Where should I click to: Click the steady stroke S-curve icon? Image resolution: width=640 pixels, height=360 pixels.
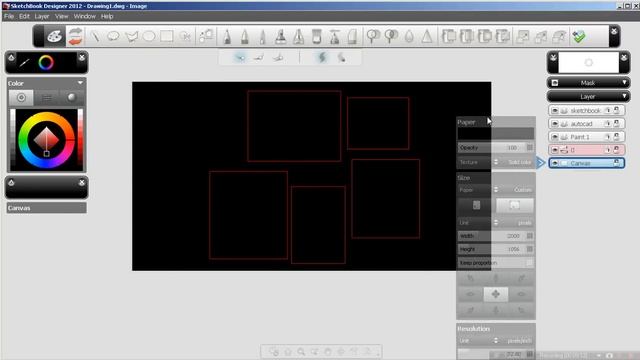pos(322,58)
